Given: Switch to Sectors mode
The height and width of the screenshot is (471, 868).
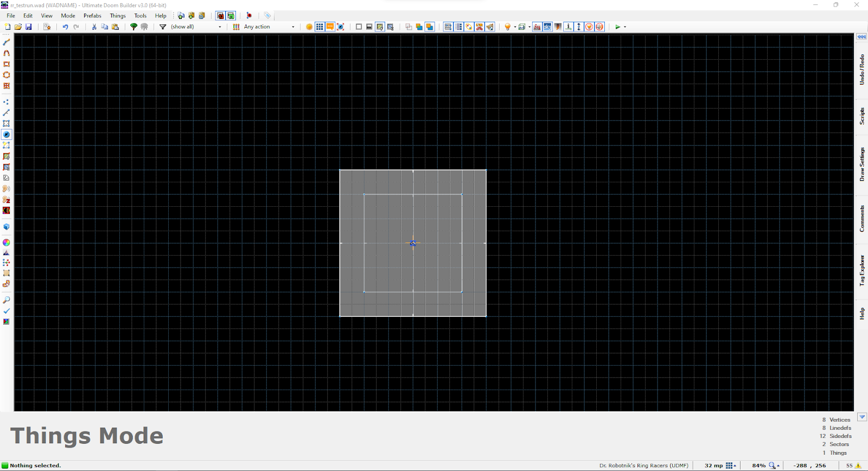Looking at the screenshot, I should point(7,123).
